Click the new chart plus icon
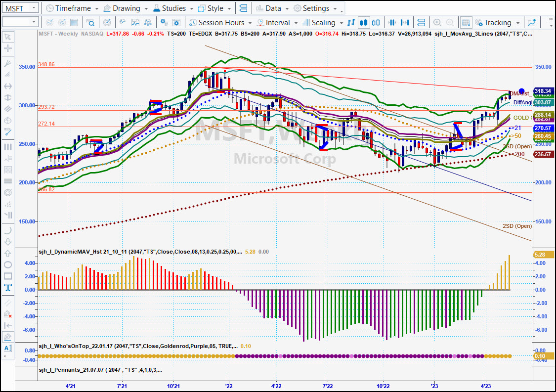This screenshot has width=556, height=392. (531, 23)
